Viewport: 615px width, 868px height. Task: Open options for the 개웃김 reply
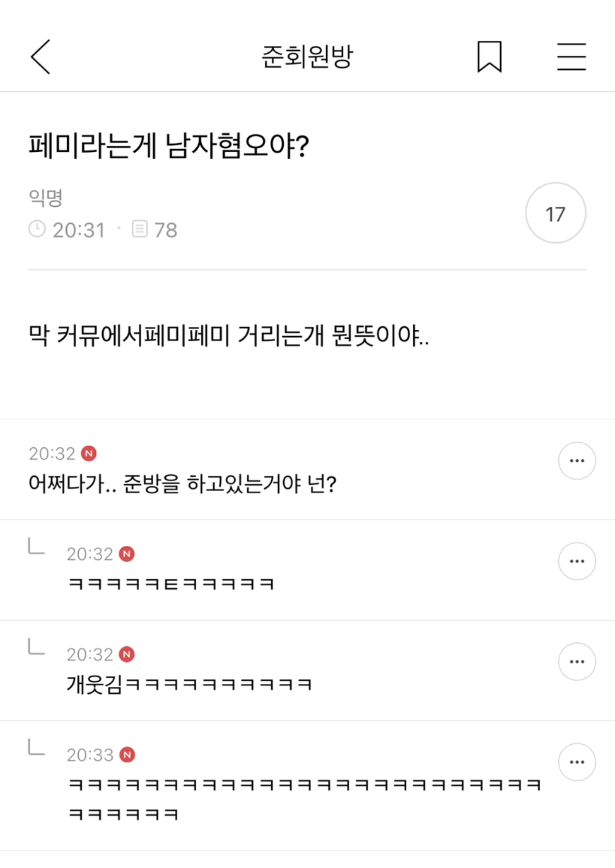pyautogui.click(x=577, y=662)
